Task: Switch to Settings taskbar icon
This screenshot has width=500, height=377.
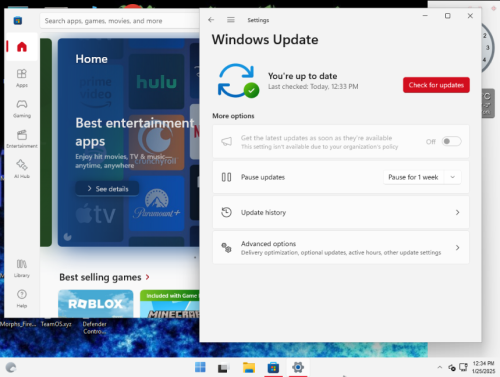Action: pyautogui.click(x=298, y=367)
